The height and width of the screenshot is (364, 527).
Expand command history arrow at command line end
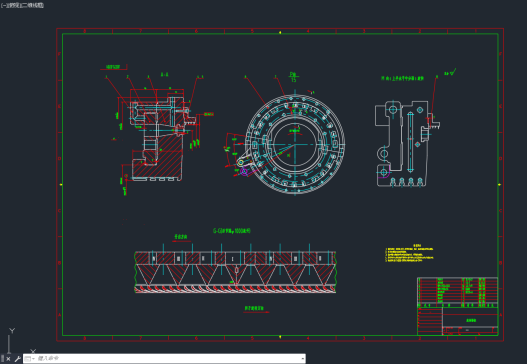pos(303,359)
